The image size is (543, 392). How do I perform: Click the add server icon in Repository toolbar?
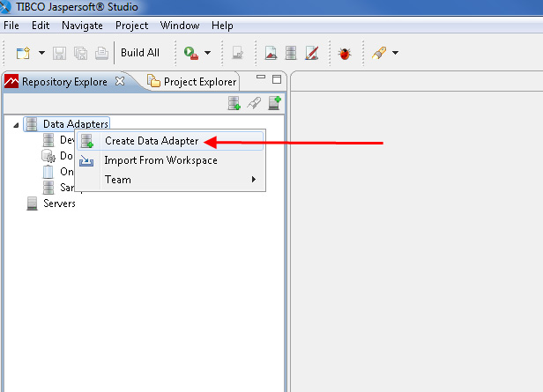pos(274,104)
